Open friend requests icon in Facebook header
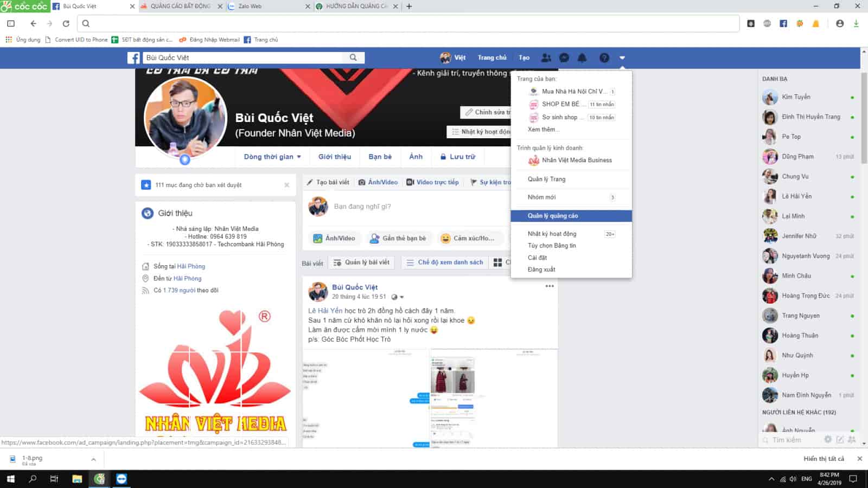 coord(546,57)
